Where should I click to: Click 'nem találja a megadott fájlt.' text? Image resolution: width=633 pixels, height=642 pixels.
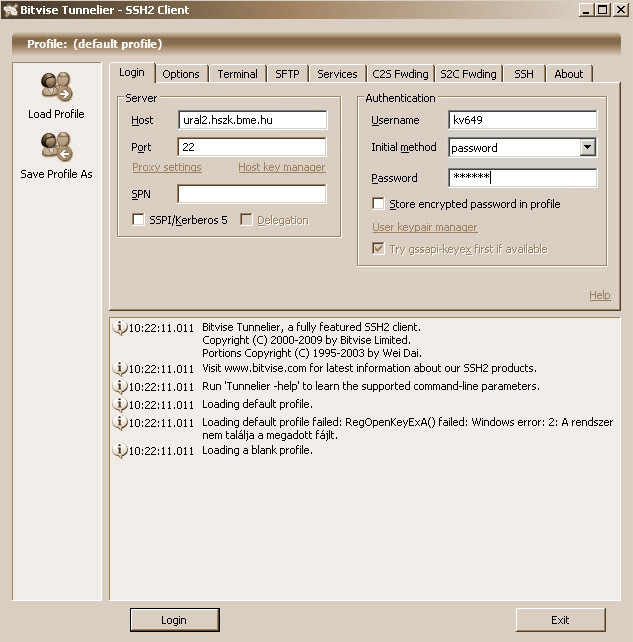pyautogui.click(x=270, y=435)
